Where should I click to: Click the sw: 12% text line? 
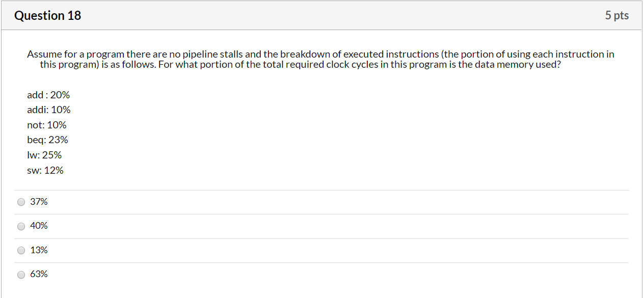click(45, 170)
